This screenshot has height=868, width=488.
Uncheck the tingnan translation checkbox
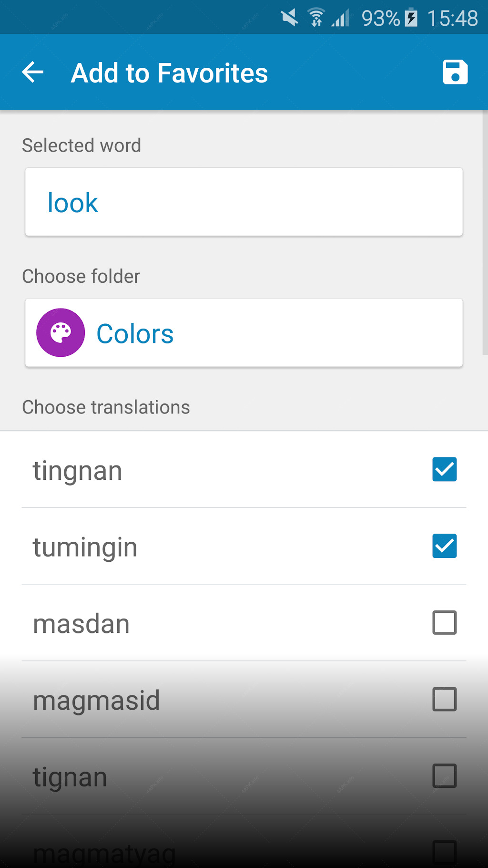tap(444, 469)
